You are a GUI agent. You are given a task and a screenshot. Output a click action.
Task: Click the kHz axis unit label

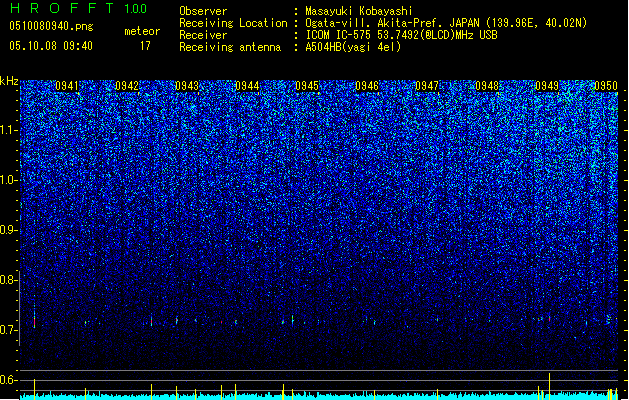coord(9,81)
